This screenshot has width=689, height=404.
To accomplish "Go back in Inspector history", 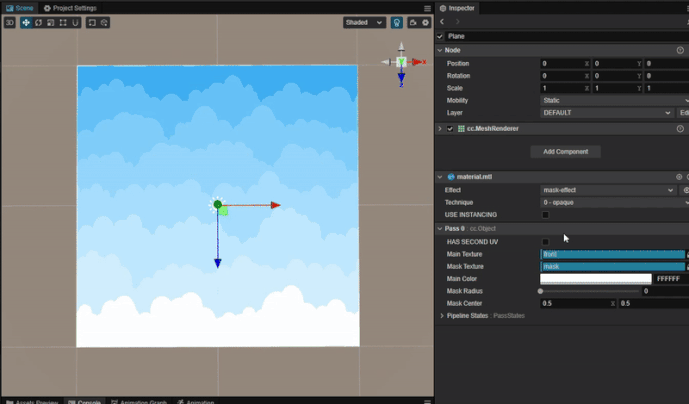I will coord(442,22).
